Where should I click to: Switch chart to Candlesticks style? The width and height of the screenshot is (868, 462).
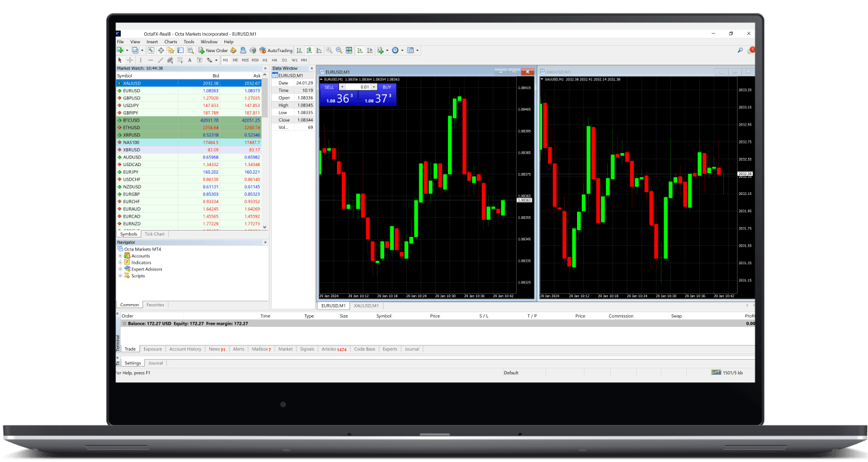[309, 50]
